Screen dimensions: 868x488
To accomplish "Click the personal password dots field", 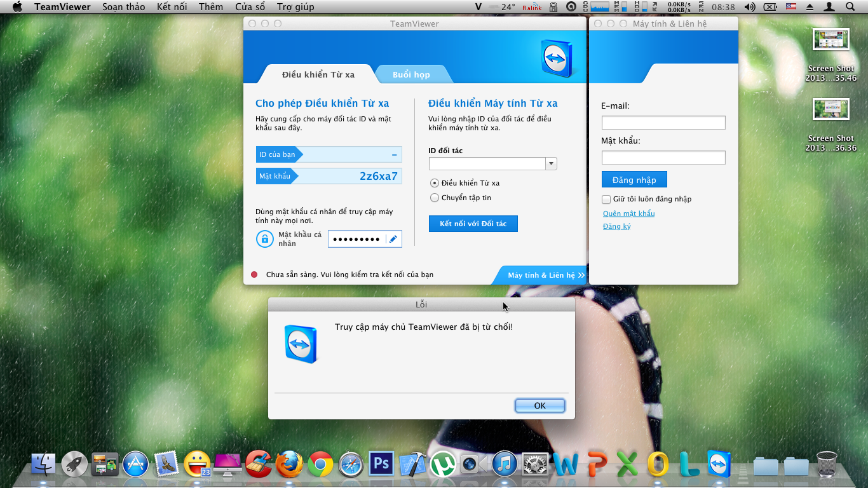I will [357, 239].
